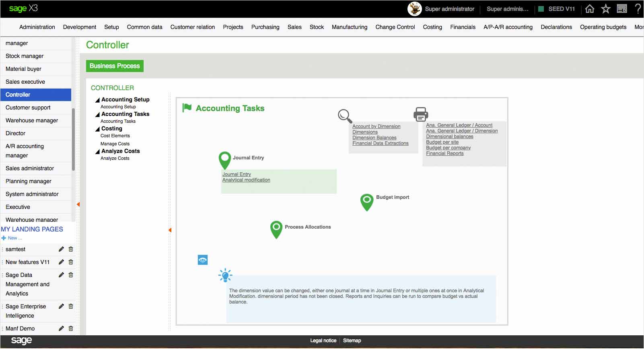This screenshot has height=349, width=644.
Task: Open the Financial Reports link
Action: point(445,153)
